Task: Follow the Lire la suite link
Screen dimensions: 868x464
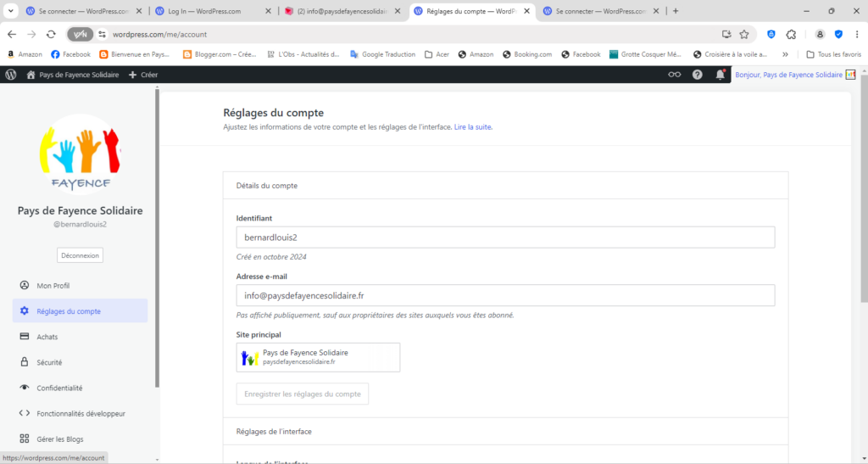Action: coord(473,127)
